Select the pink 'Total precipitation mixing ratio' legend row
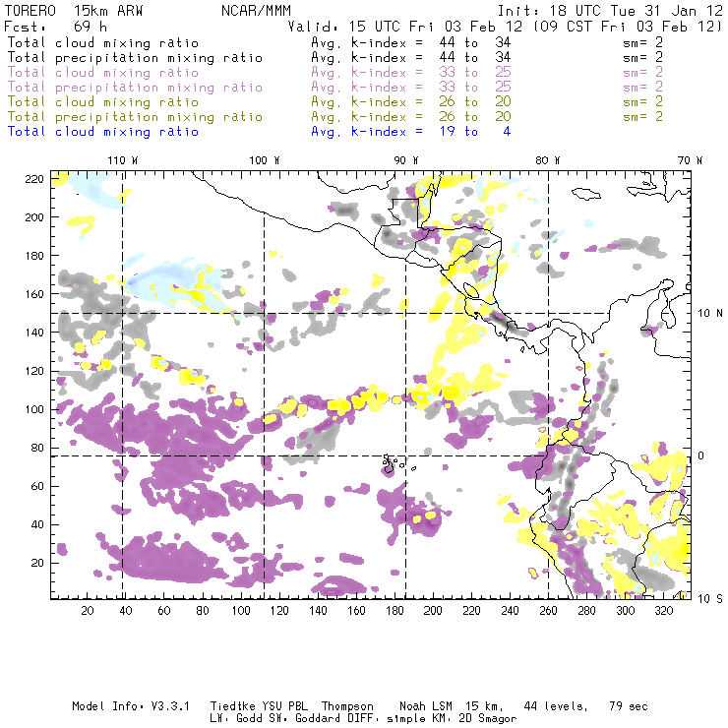 click(335, 88)
